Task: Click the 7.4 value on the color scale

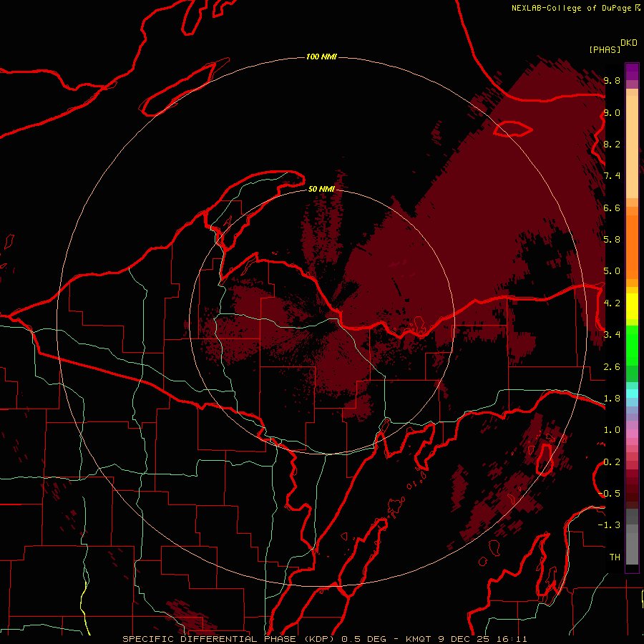Action: (x=612, y=176)
